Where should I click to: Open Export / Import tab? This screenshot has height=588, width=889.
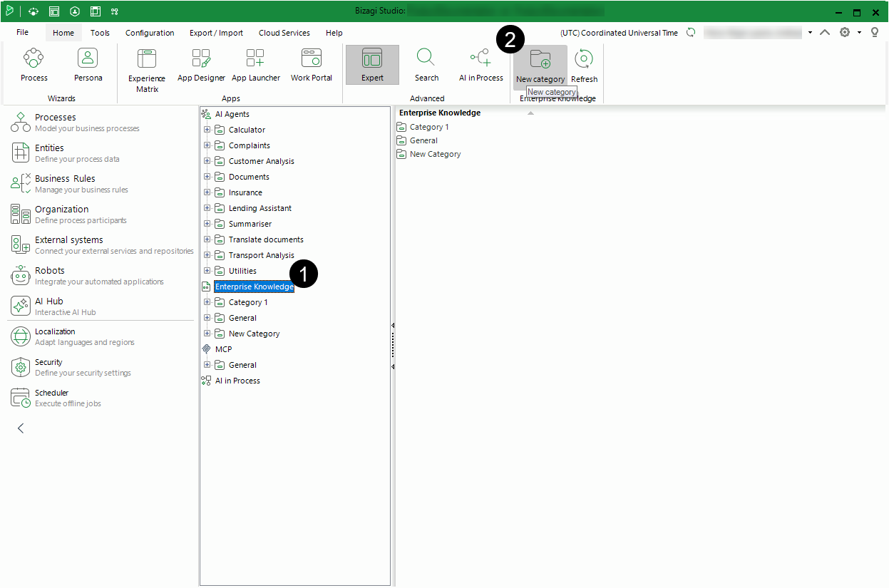pos(216,33)
